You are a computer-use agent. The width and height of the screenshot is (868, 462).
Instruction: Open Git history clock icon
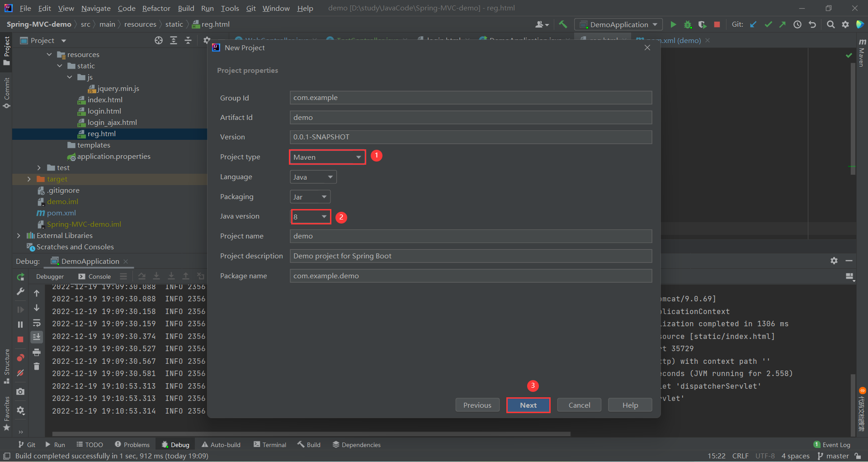click(x=797, y=24)
